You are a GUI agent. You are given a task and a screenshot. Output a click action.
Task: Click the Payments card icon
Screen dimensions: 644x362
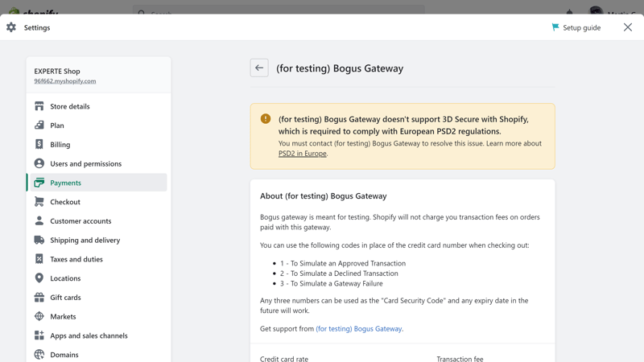[x=39, y=183]
